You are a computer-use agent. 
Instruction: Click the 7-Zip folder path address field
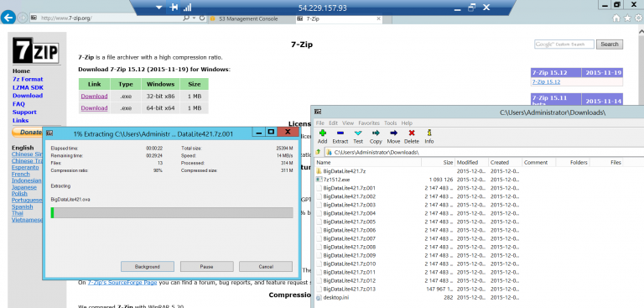[485, 152]
